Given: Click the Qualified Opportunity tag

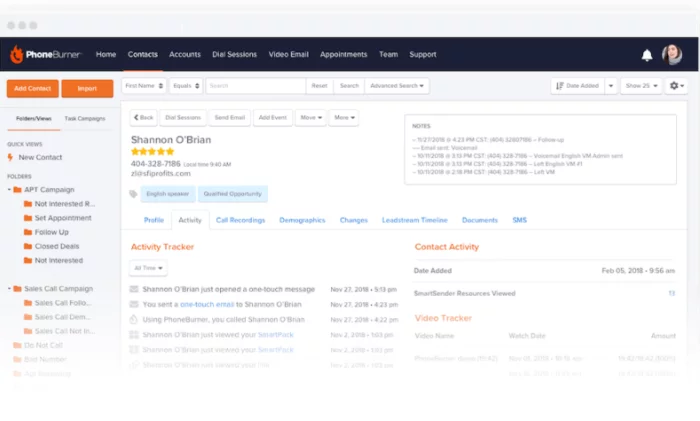Looking at the screenshot, I should [x=233, y=194].
